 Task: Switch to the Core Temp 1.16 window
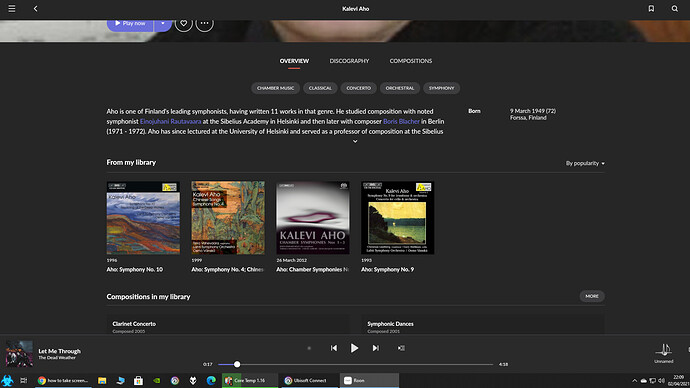[x=250, y=381]
